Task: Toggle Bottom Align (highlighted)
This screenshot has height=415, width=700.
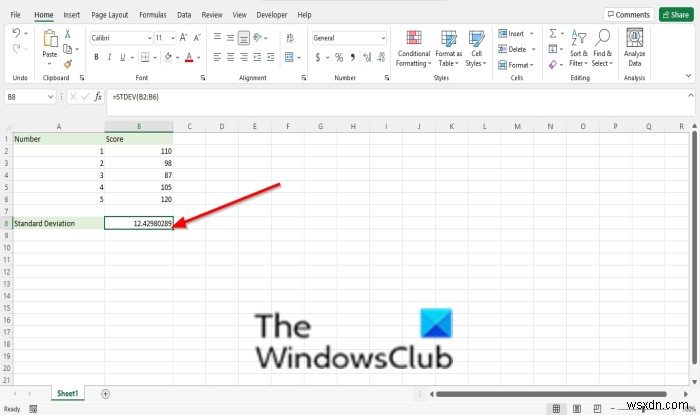Action: click(244, 38)
